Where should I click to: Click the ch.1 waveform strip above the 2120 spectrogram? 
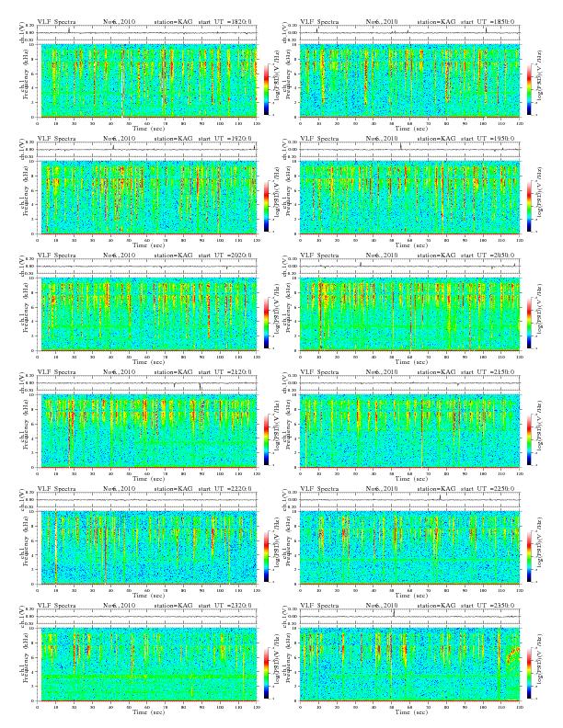click(147, 383)
